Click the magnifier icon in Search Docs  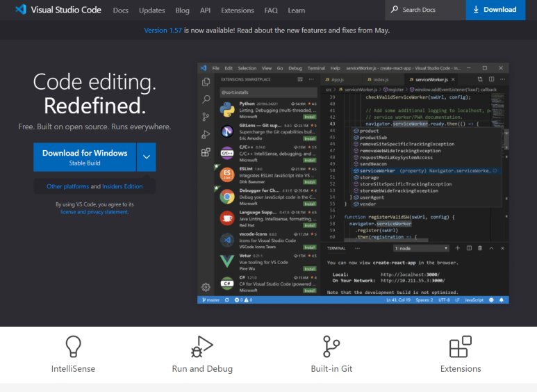pyautogui.click(x=395, y=9)
